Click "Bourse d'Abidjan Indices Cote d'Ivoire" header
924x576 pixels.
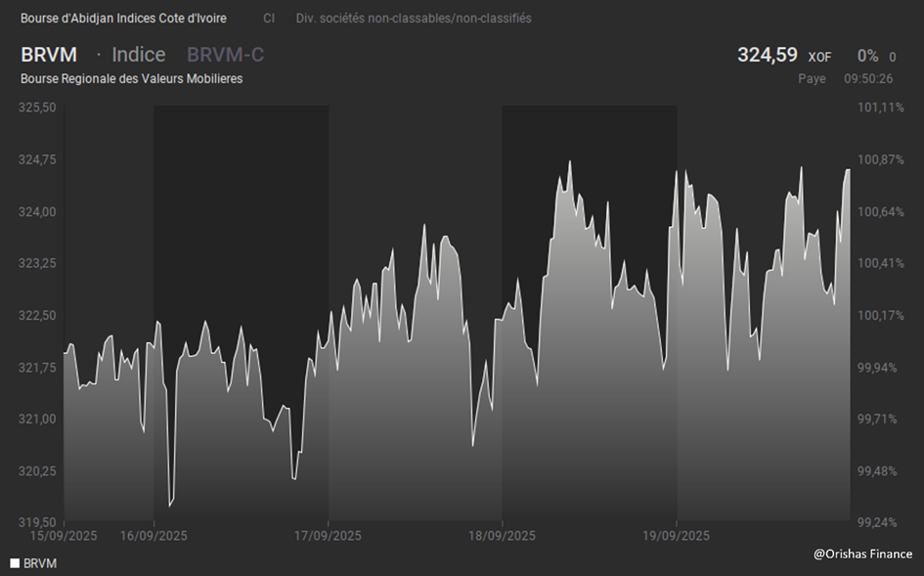(124, 19)
